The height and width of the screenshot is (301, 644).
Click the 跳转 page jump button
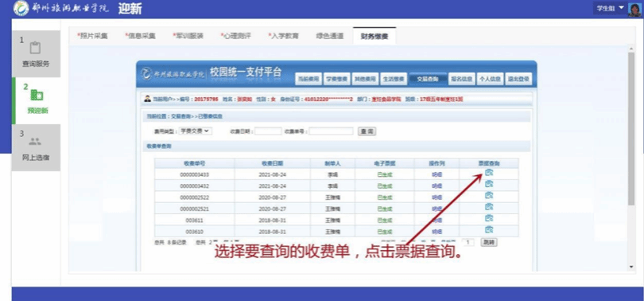[489, 243]
